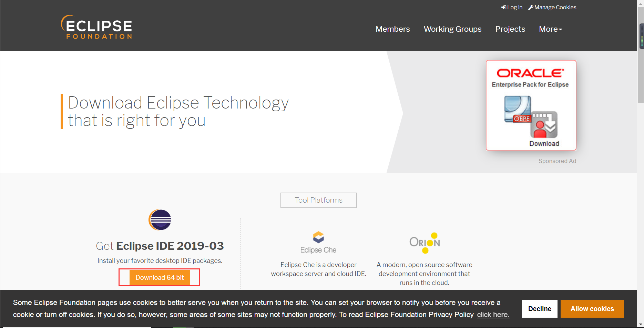This screenshot has height=328, width=644.
Task: Decline cookies in the banner
Action: tap(540, 309)
